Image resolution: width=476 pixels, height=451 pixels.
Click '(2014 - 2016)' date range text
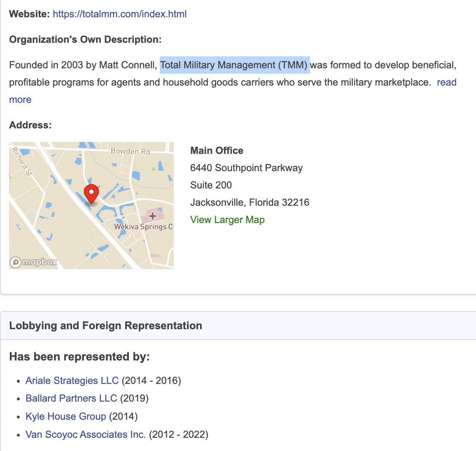(152, 381)
